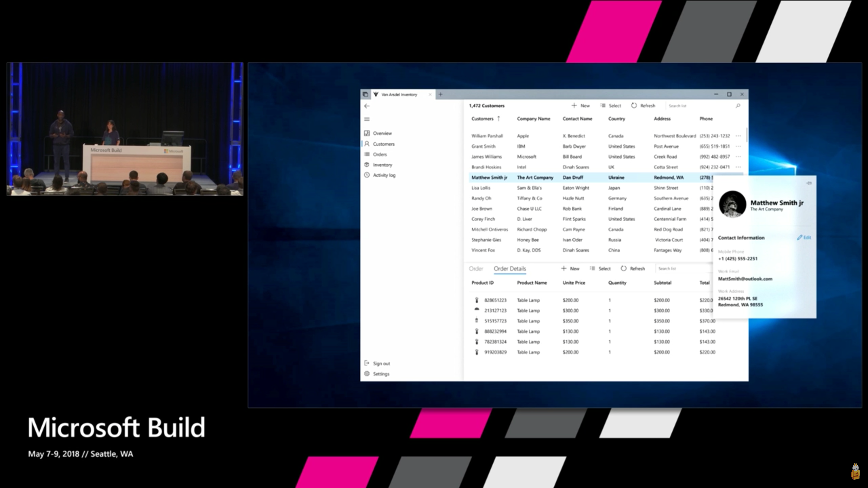
Task: Open the Activity log
Action: pyautogui.click(x=384, y=175)
